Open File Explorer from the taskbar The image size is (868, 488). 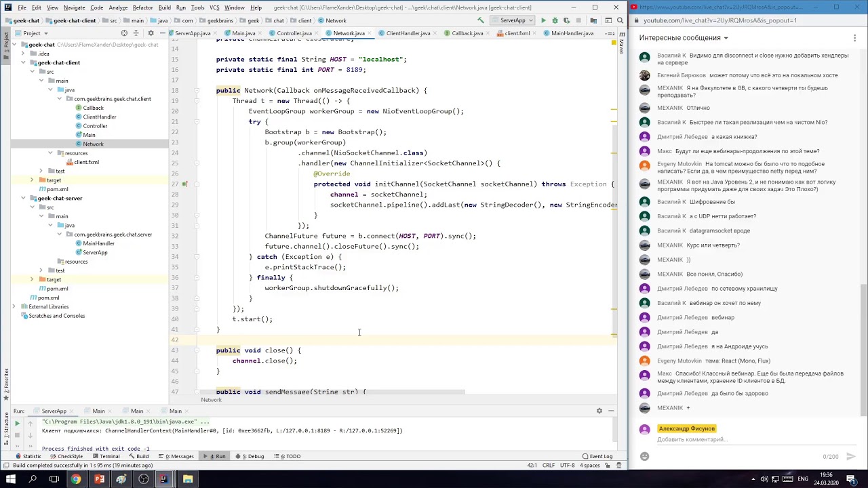click(x=188, y=479)
